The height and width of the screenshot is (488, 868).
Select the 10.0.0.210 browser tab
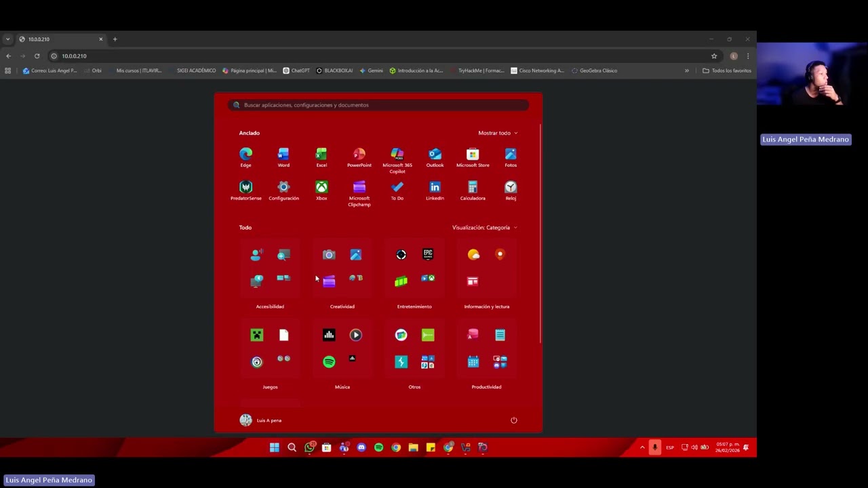61,39
